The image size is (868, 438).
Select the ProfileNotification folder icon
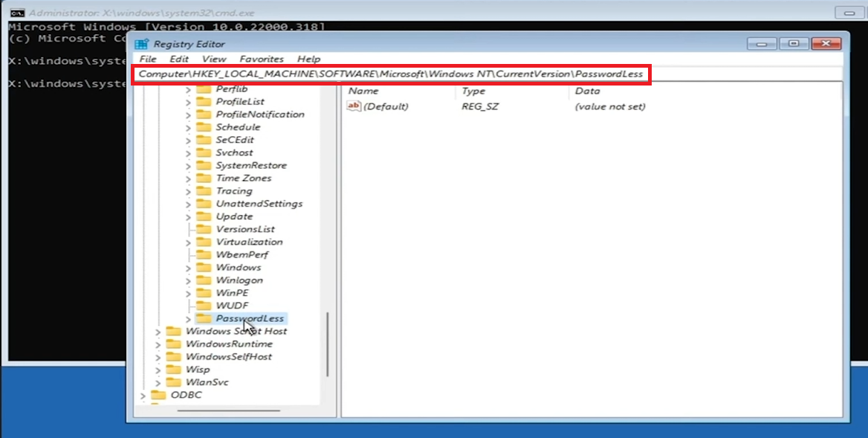coord(204,115)
